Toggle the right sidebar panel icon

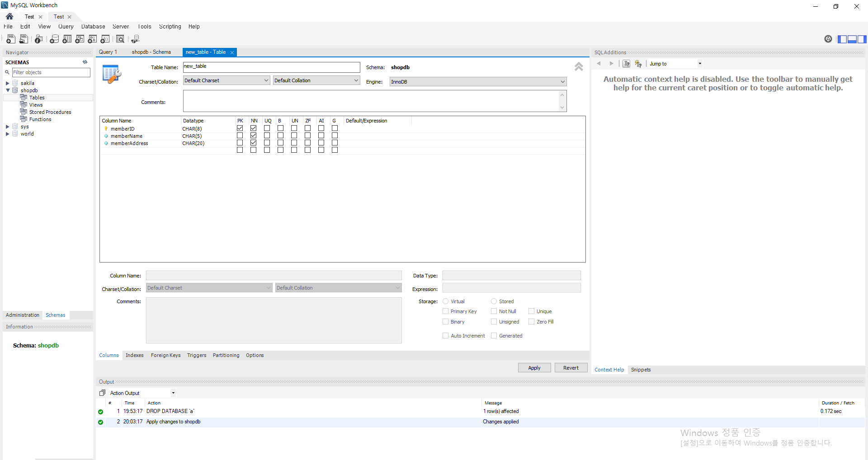pos(862,39)
